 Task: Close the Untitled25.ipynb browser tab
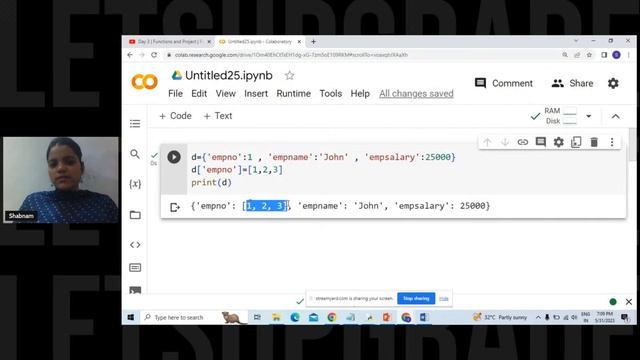299,42
